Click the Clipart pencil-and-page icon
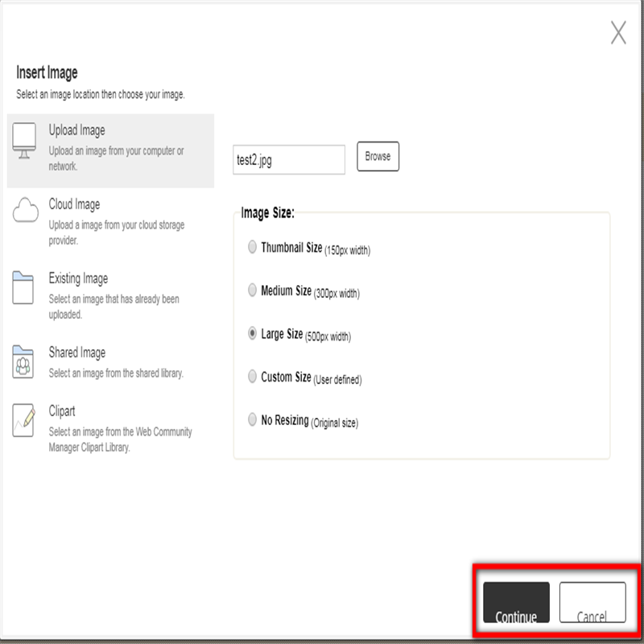This screenshot has height=644, width=644. [24, 420]
